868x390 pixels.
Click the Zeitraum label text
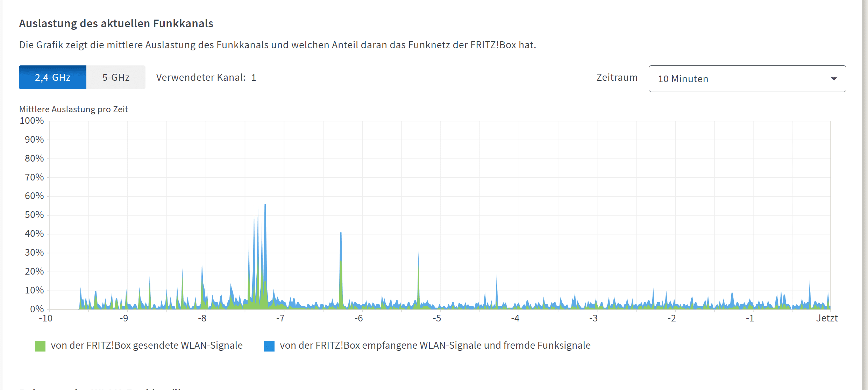(617, 77)
